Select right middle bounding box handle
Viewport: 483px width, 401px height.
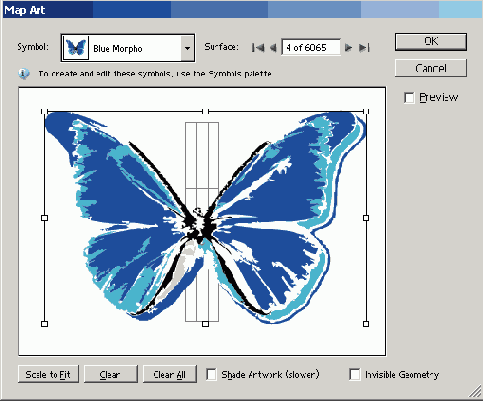point(366,218)
